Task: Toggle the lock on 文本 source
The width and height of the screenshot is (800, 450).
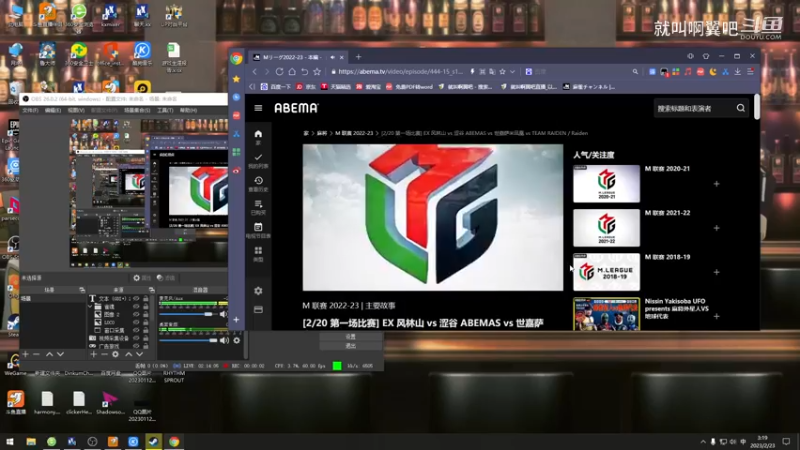Action: pos(146,298)
